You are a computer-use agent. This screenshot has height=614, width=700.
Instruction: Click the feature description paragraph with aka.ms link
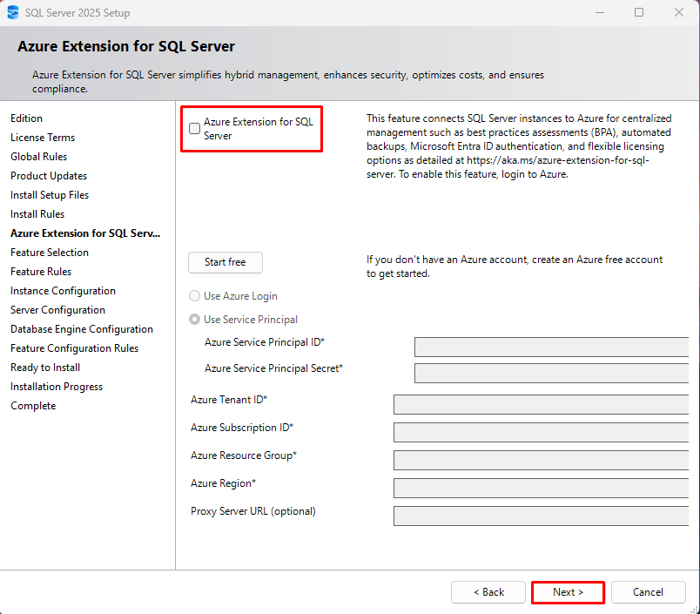click(519, 146)
